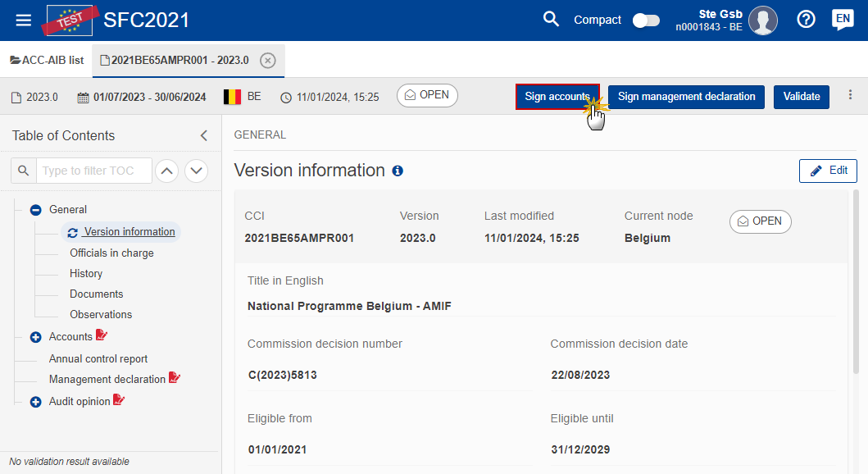This screenshot has width=868, height=474.
Task: Click the Sign management declaration button
Action: 686,97
